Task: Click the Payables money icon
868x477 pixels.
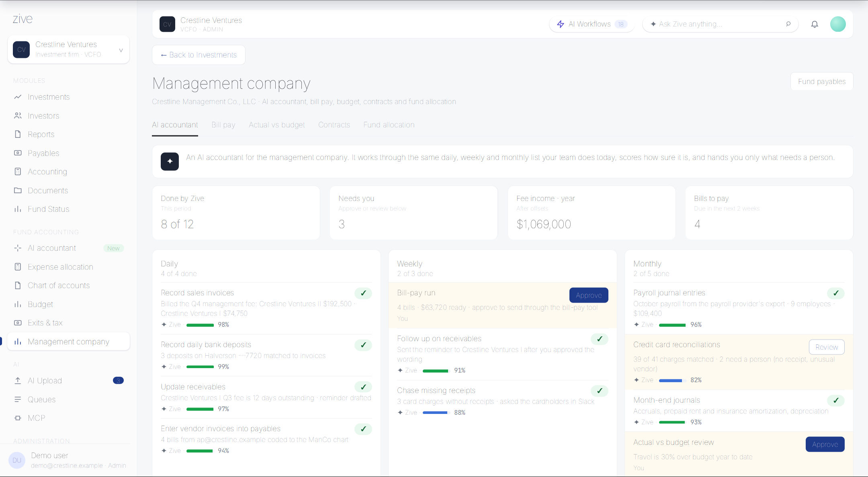Action: tap(18, 153)
